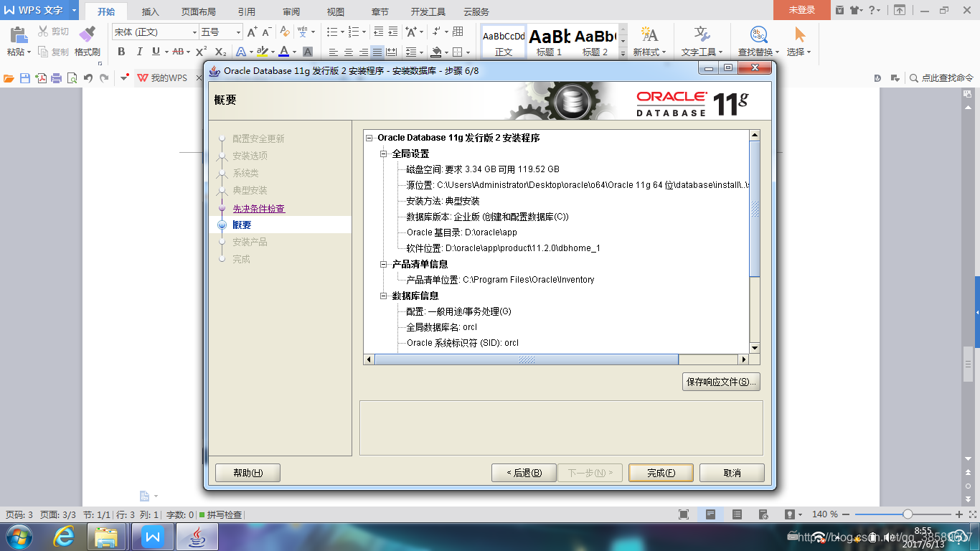
Task: Click the summary tree vertical scrollbar down arrow
Action: point(755,348)
